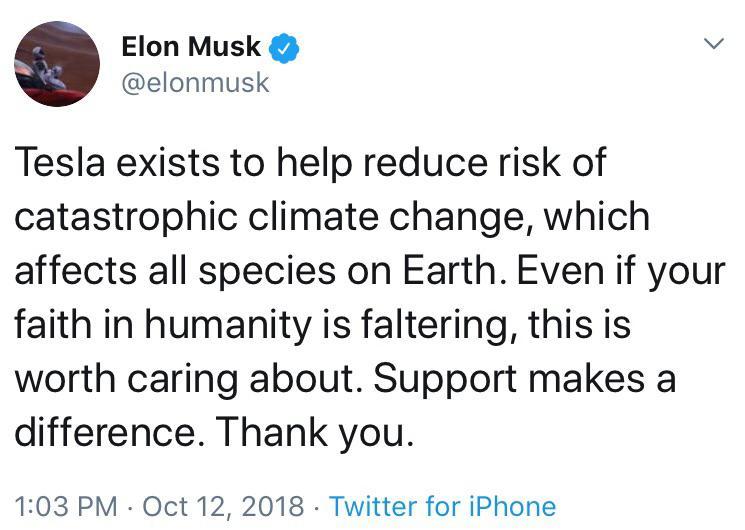This screenshot has height=530, width=745.
Task: Click the Elon Musk display name
Action: click(190, 46)
